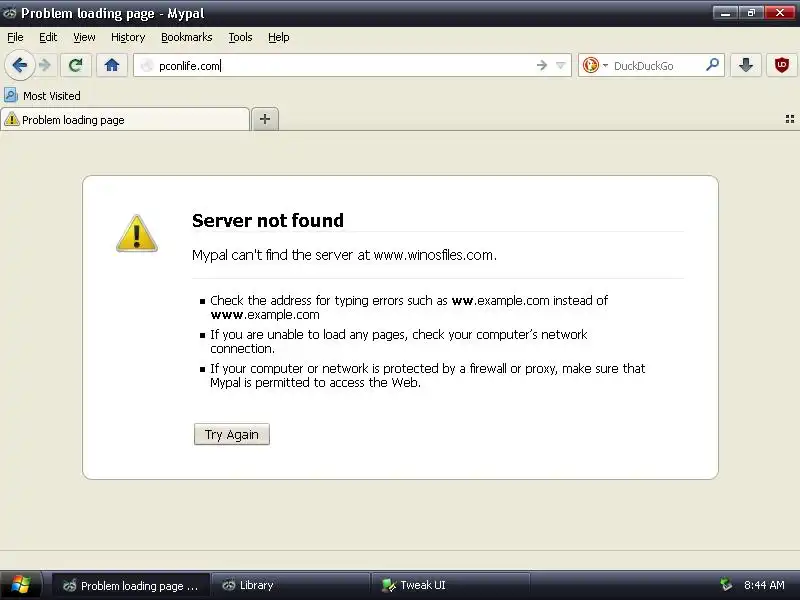800x600 pixels.
Task: Click the Mypal icon in title bar
Action: 9,13
